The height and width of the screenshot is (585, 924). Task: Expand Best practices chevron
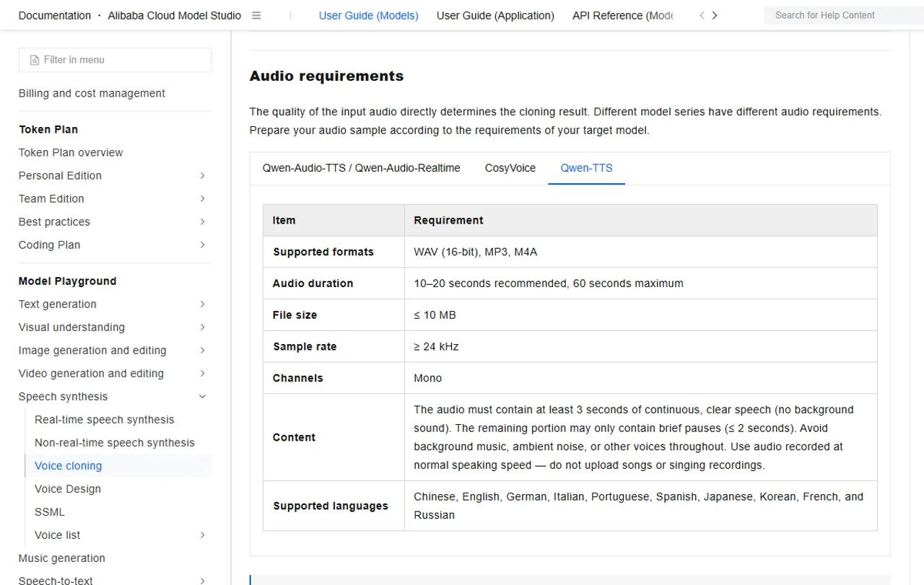point(202,221)
